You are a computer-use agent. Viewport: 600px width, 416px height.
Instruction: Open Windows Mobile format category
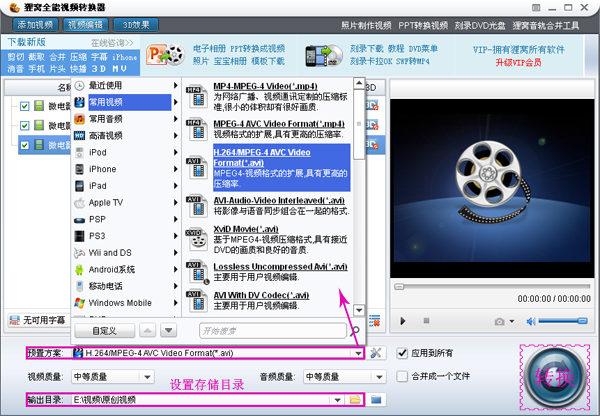[126, 303]
